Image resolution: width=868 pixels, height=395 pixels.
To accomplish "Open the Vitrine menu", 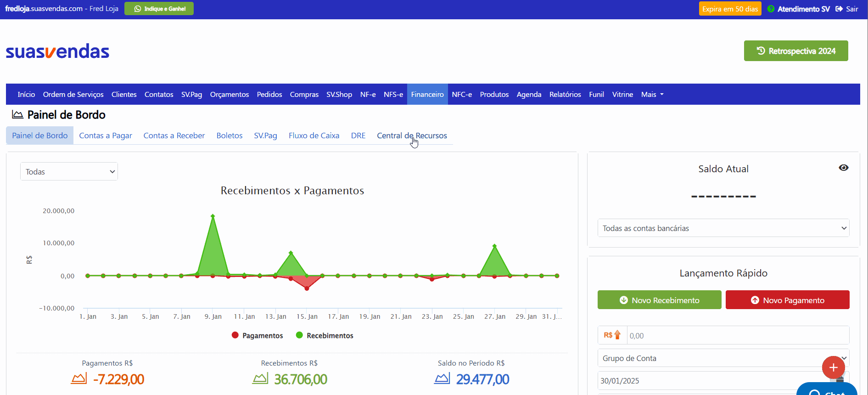I will [622, 94].
